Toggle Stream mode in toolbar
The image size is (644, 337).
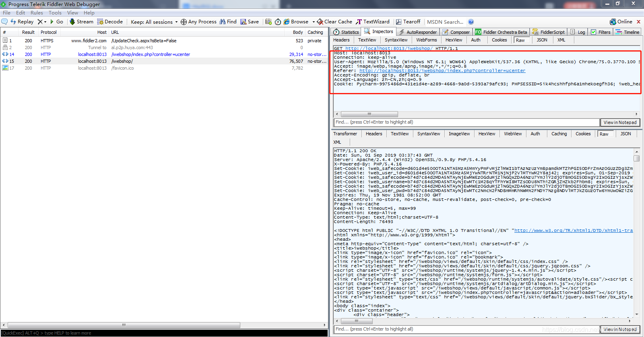click(81, 22)
